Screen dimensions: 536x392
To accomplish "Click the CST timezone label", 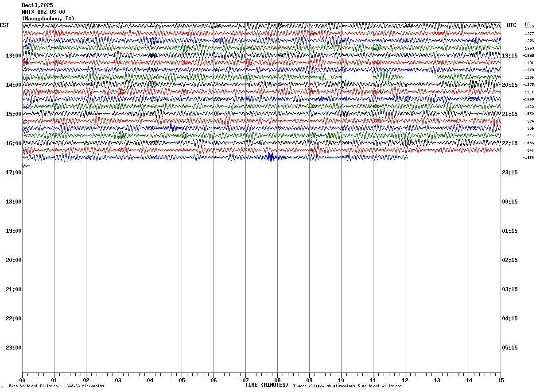I will click(4, 25).
